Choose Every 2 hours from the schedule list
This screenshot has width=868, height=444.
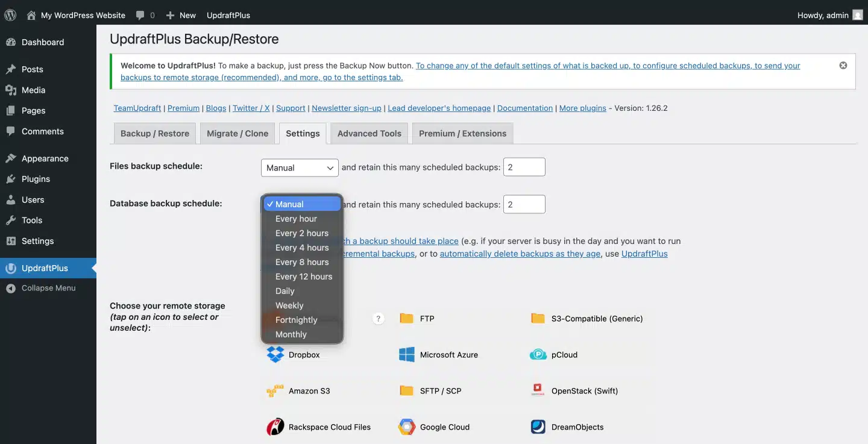pyautogui.click(x=302, y=233)
